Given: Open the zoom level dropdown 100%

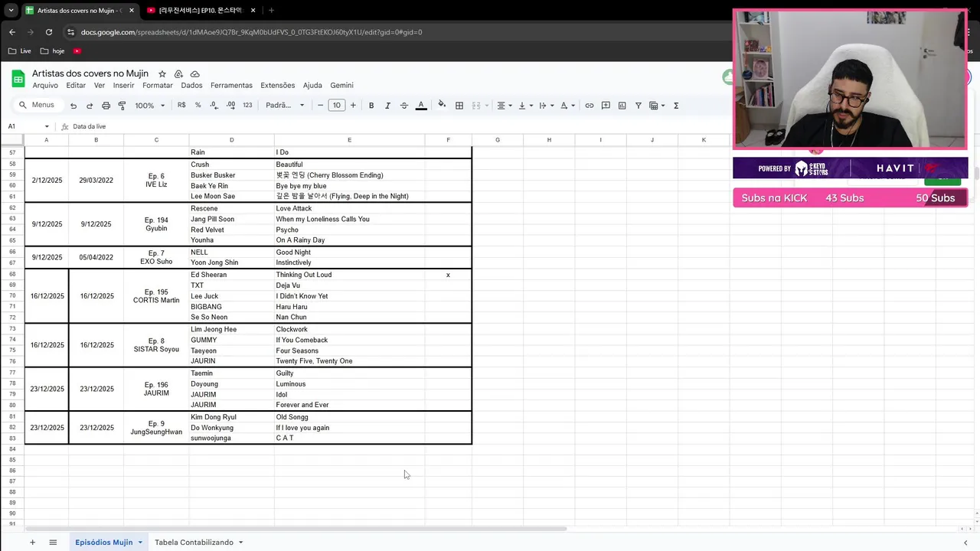Looking at the screenshot, I should coord(149,106).
